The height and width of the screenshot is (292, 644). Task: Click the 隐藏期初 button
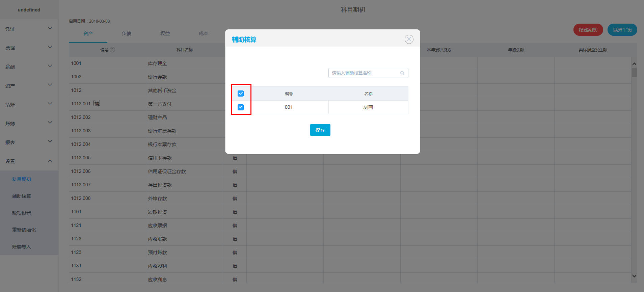pyautogui.click(x=588, y=30)
